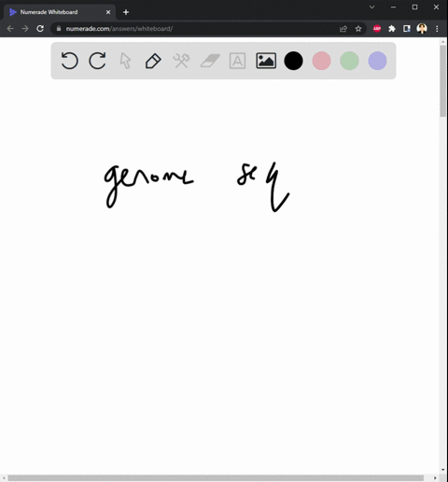Choose the pen drawing tool
This screenshot has width=448, height=482.
[x=153, y=61]
